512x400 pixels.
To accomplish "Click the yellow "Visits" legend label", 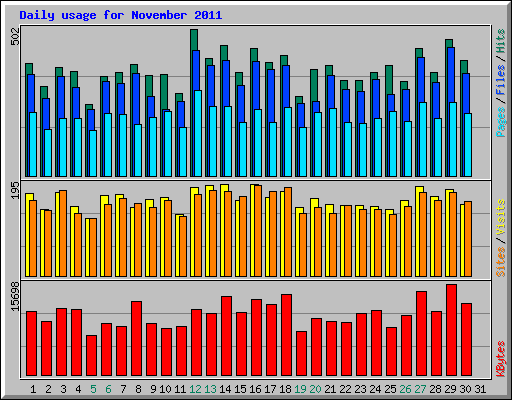I will point(501,217).
